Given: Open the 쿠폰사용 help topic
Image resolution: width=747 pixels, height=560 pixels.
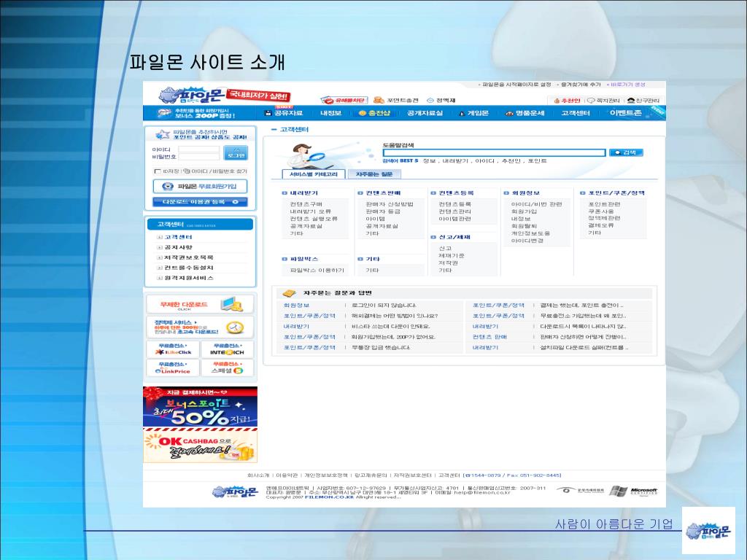Looking at the screenshot, I should pyautogui.click(x=601, y=211).
